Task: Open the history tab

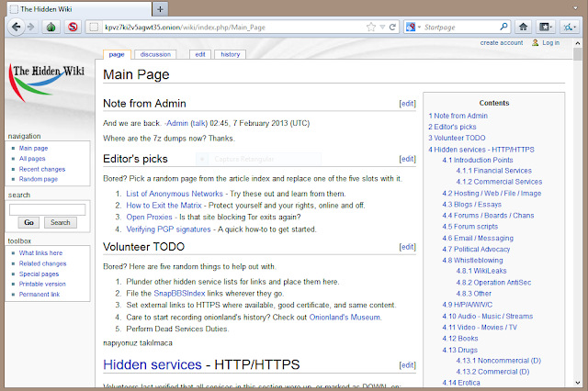Action: pyautogui.click(x=231, y=55)
